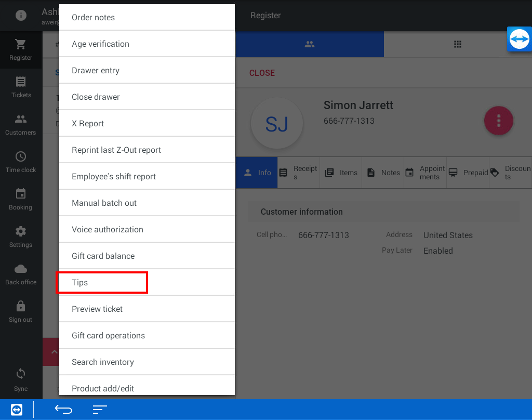This screenshot has height=420, width=532.
Task: Check Gift card balance option
Action: [147, 256]
